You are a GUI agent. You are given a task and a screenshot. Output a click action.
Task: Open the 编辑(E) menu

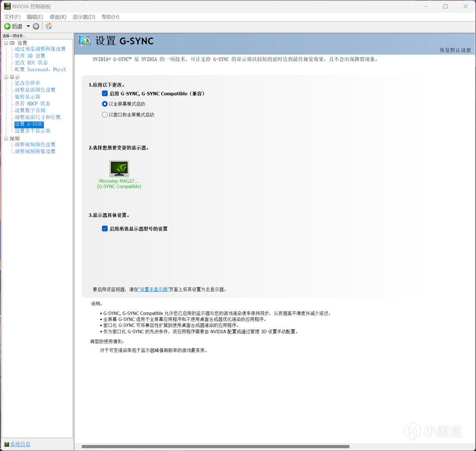(35, 17)
